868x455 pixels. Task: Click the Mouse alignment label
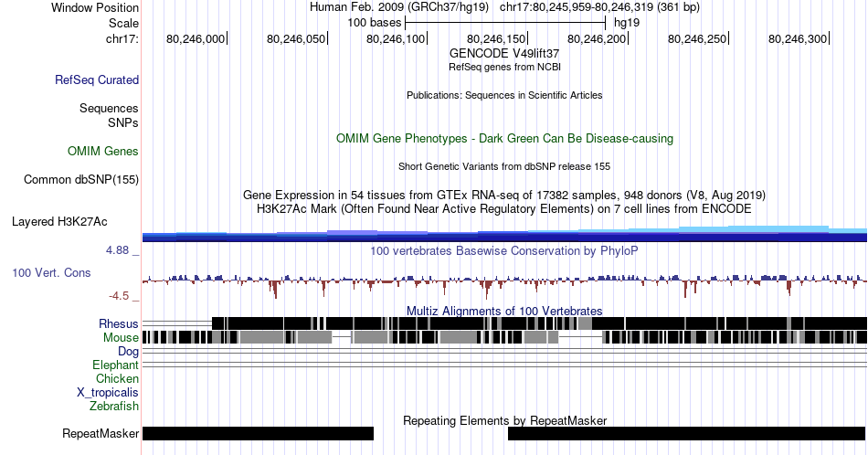121,338
